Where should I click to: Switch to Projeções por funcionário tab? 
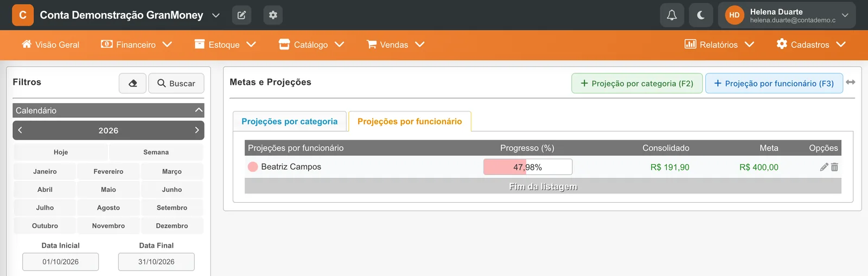(x=410, y=121)
